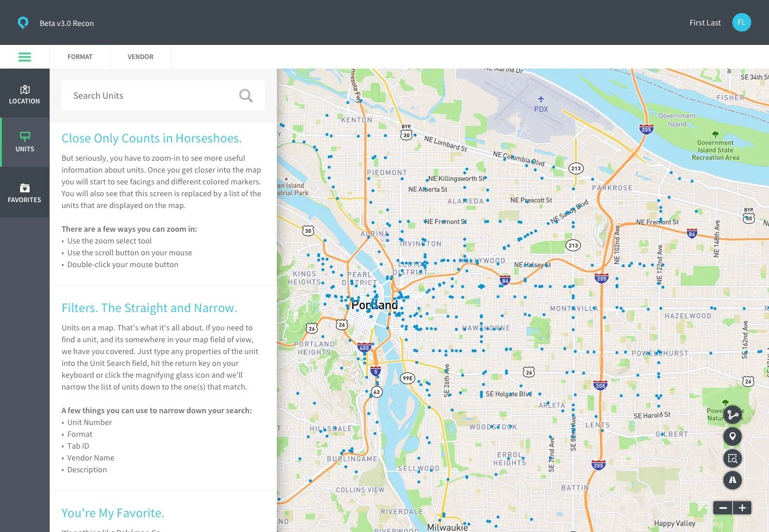
Task: Zoom in with the plus button
Action: [x=742, y=508]
